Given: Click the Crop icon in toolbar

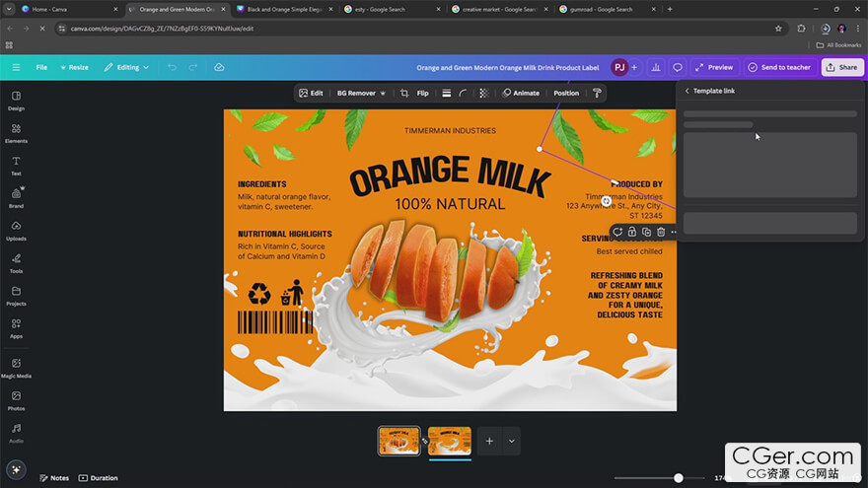Looking at the screenshot, I should tap(403, 93).
